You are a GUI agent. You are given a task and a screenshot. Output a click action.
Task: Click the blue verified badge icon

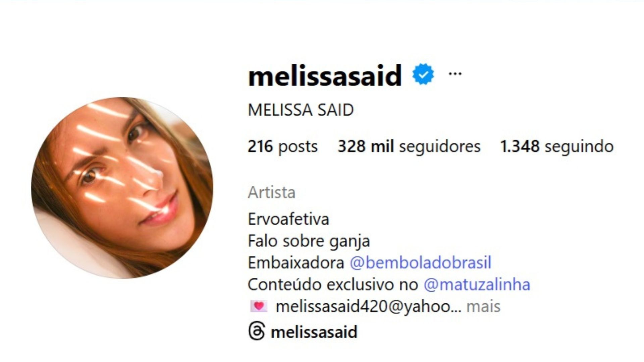pos(423,74)
